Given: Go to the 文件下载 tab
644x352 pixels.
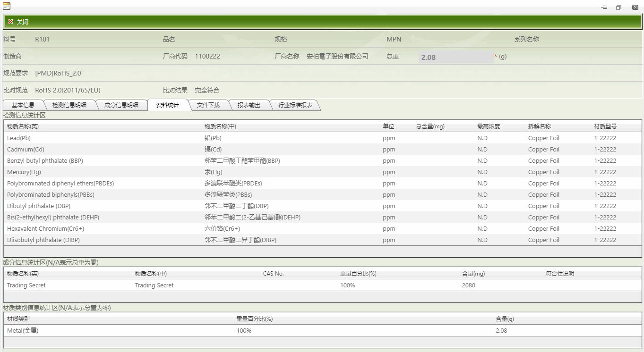Looking at the screenshot, I should [x=208, y=105].
